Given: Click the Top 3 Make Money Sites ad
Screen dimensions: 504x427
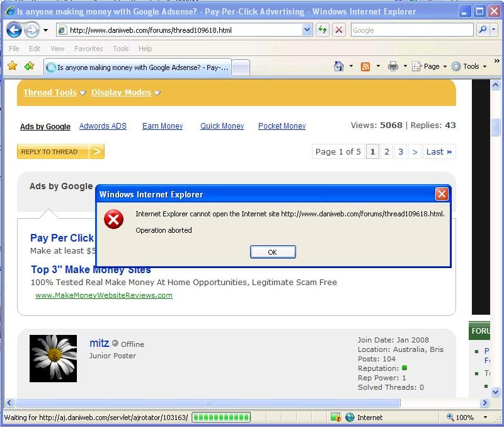Looking at the screenshot, I should (91, 270).
